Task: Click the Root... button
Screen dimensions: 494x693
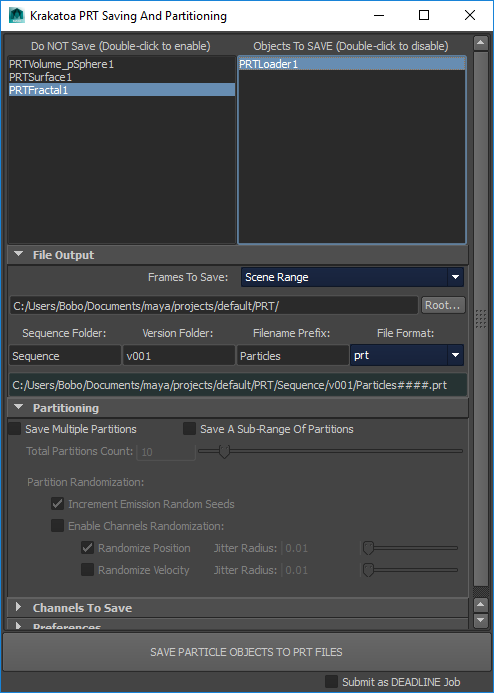Action: 443,305
